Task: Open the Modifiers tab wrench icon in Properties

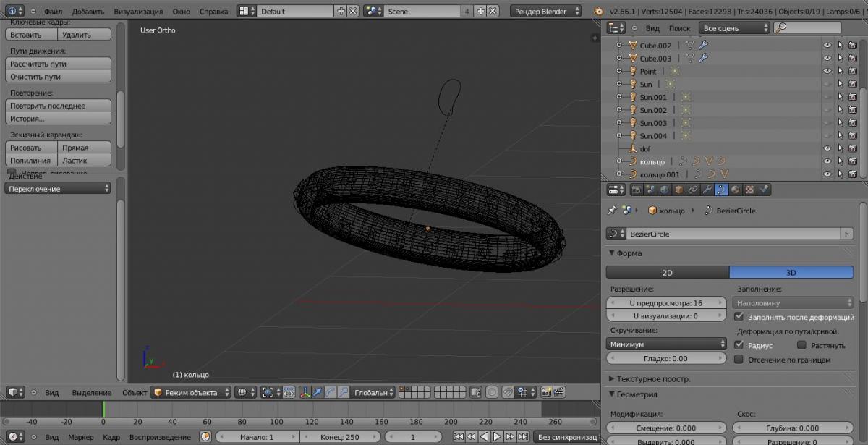Action: pos(707,190)
